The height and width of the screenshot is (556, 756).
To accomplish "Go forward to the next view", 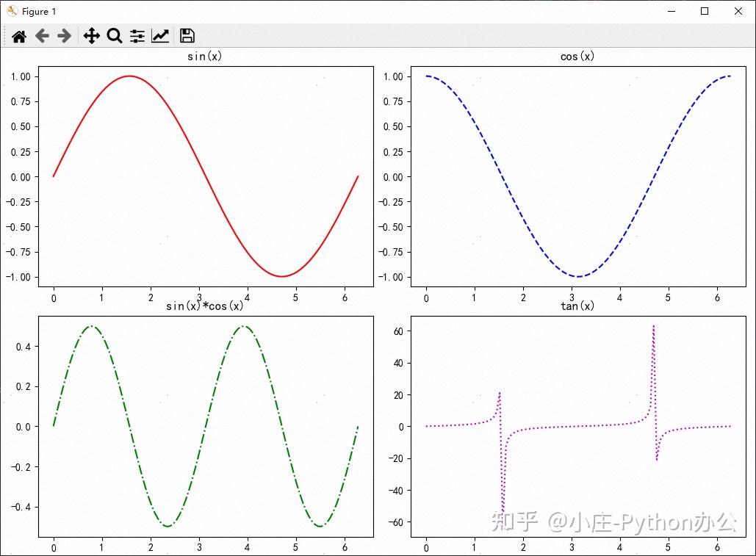I will [65, 36].
